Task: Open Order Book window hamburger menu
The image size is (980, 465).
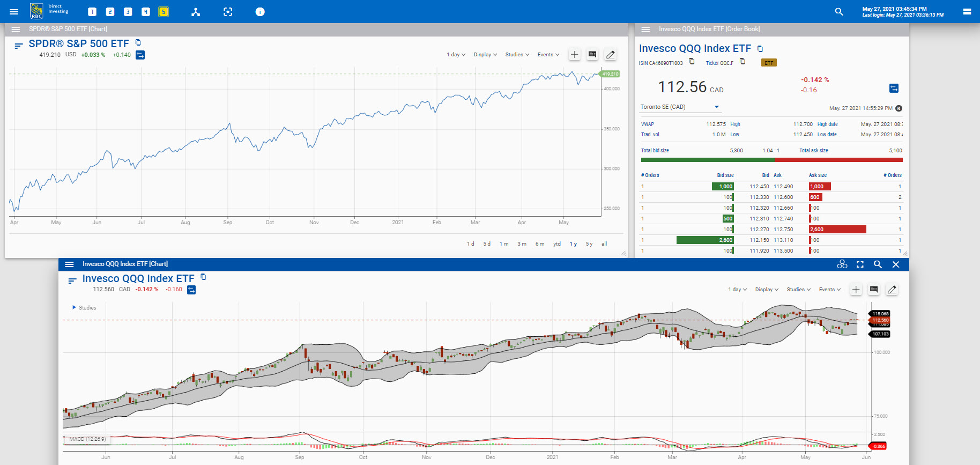Action: [645, 29]
